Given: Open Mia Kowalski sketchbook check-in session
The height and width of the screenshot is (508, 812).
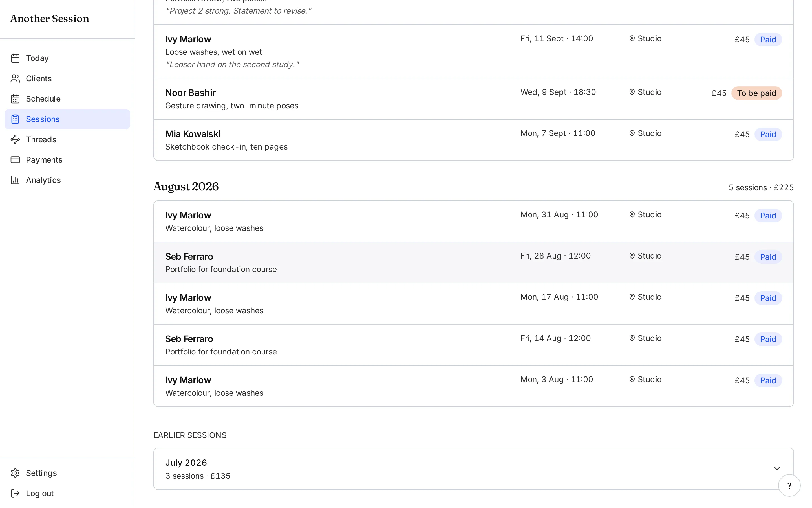Looking at the screenshot, I should coord(473,140).
